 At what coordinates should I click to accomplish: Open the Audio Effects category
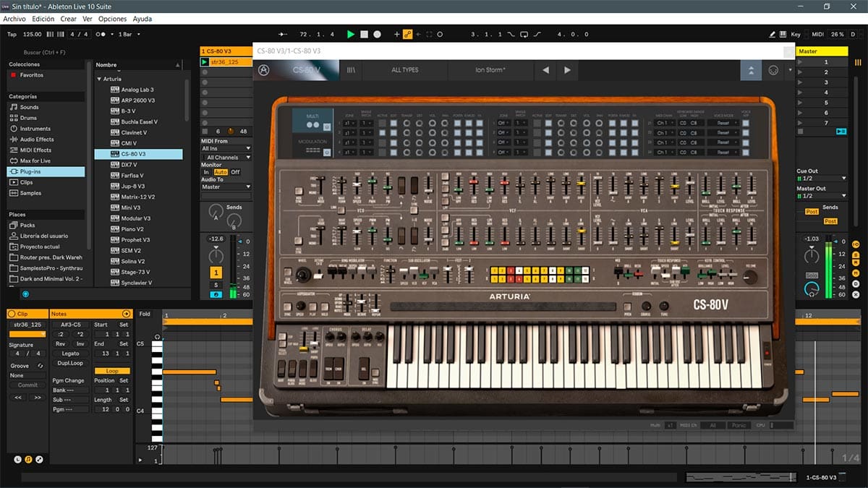click(36, 140)
